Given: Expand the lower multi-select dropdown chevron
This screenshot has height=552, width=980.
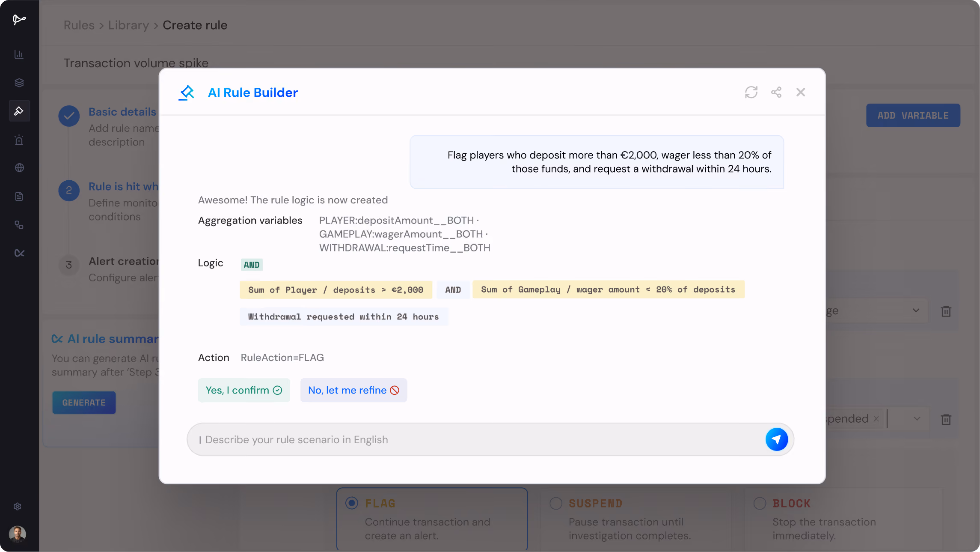Looking at the screenshot, I should [917, 418].
